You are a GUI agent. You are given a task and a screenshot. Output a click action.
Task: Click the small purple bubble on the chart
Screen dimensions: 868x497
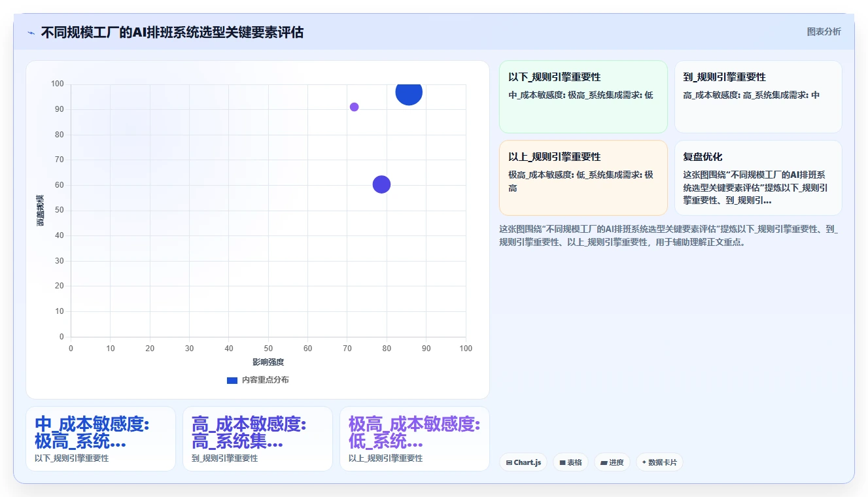coord(354,107)
